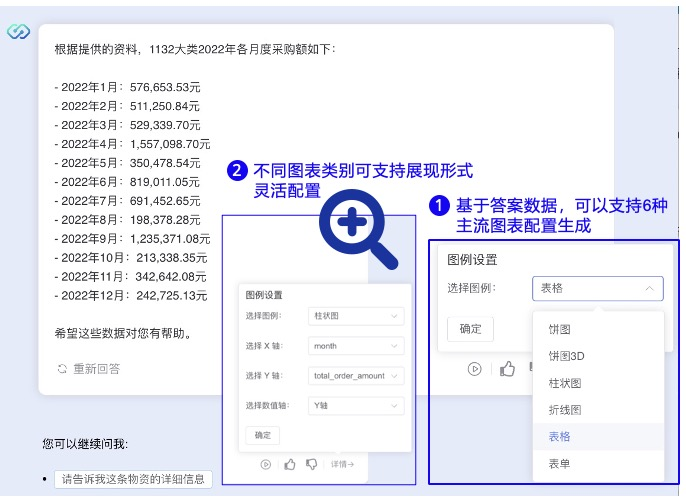Click the thumbs-down icon next to 详情
The image size is (686, 502).
pyautogui.click(x=311, y=464)
